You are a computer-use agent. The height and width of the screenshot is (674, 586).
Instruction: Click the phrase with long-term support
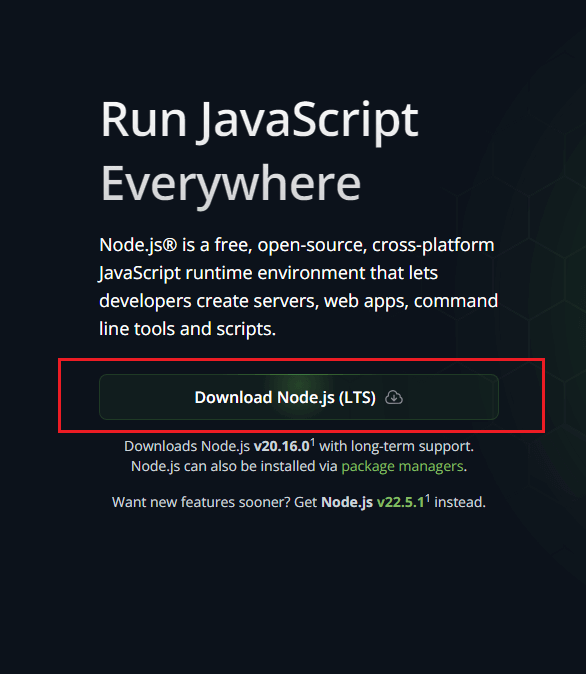(396, 446)
